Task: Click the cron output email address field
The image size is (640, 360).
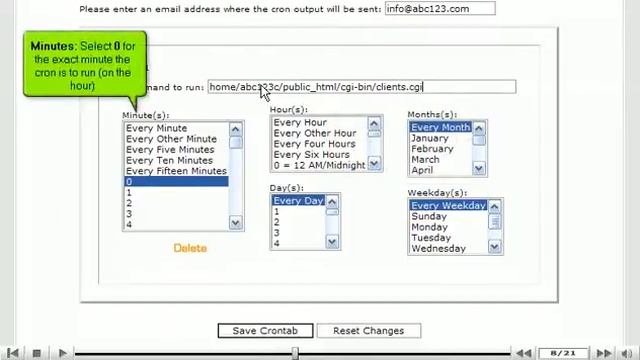Action: click(440, 9)
